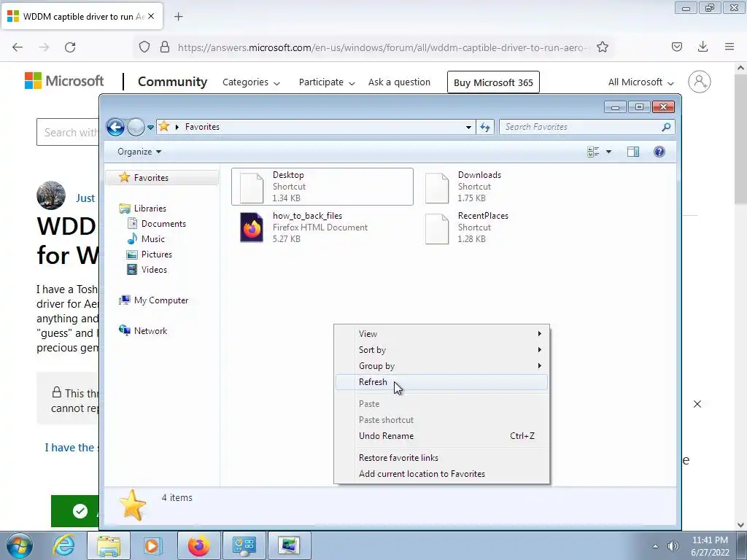Click Favorites breadcrumb in address bar
Screen dimensions: 747x560
[x=202, y=127]
